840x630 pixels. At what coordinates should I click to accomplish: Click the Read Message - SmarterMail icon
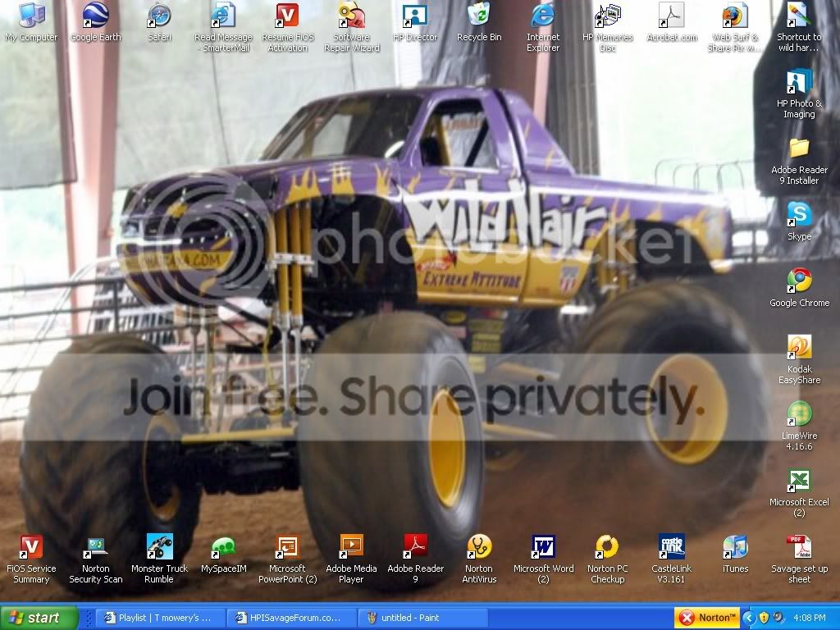pyautogui.click(x=223, y=28)
